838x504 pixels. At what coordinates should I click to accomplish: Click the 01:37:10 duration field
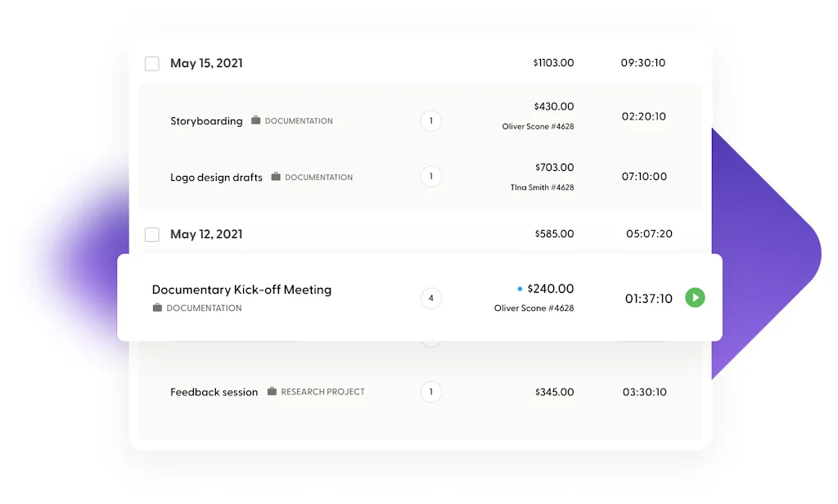pyautogui.click(x=648, y=299)
